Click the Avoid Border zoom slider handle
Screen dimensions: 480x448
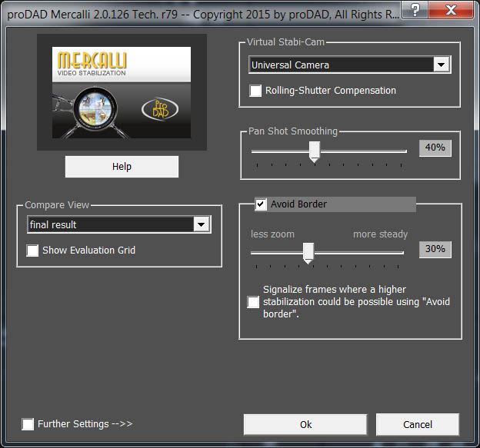tap(308, 254)
